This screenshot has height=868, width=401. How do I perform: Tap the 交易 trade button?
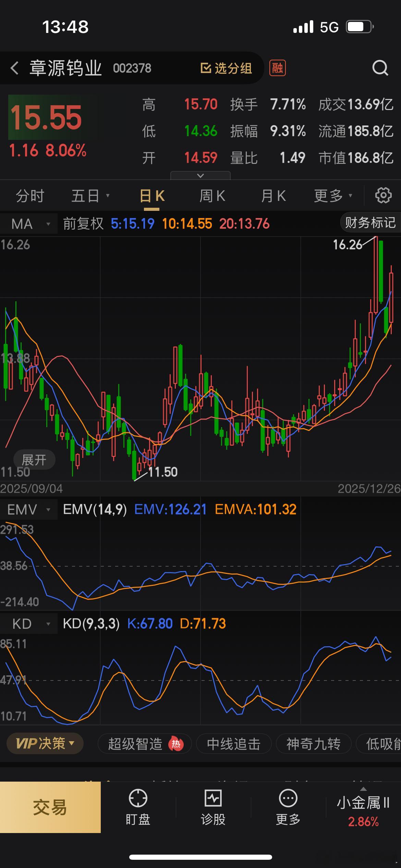[x=50, y=807]
